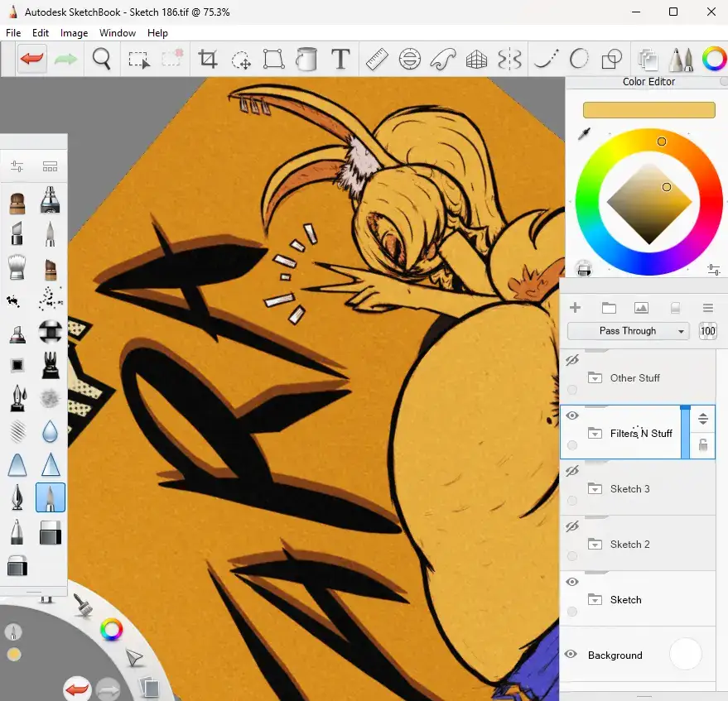Toggle the Color Editor wheel icon in toolbar
Screen dimensions: 728x701
pyautogui.click(x=714, y=59)
